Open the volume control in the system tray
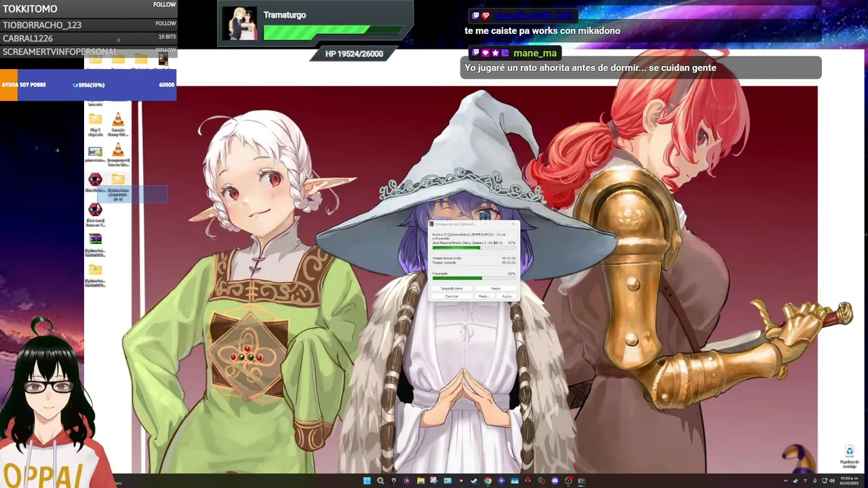This screenshot has width=868, height=488. coord(832,481)
